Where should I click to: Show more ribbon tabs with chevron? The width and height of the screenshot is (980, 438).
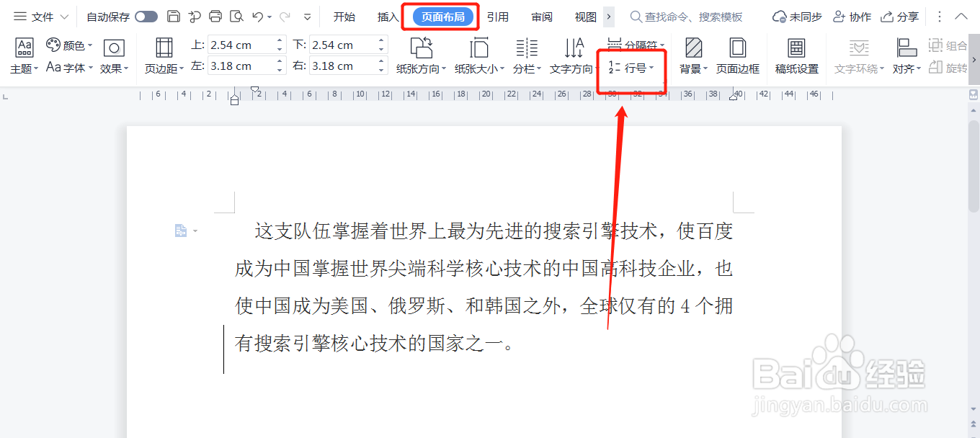click(x=609, y=17)
